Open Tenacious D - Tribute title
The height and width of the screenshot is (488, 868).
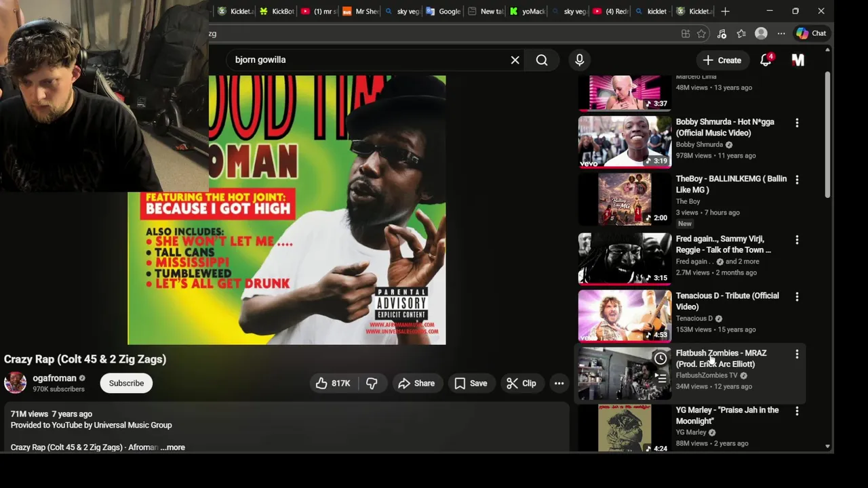pyautogui.click(x=727, y=301)
